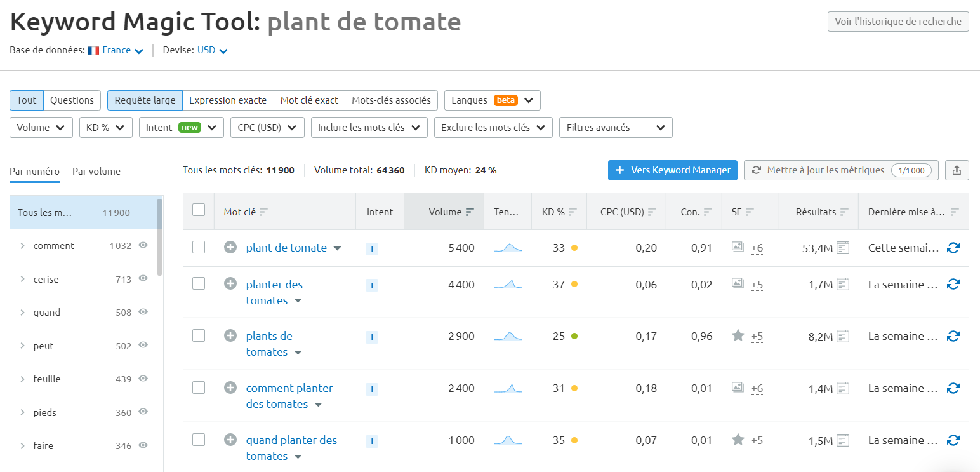Select the 'Tout' tab

pyautogui.click(x=27, y=100)
